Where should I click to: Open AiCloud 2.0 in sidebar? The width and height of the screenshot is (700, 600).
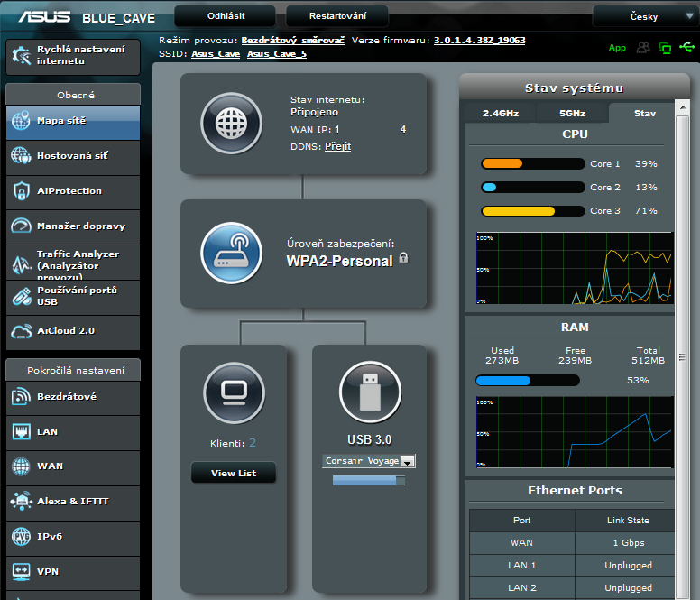point(72,331)
